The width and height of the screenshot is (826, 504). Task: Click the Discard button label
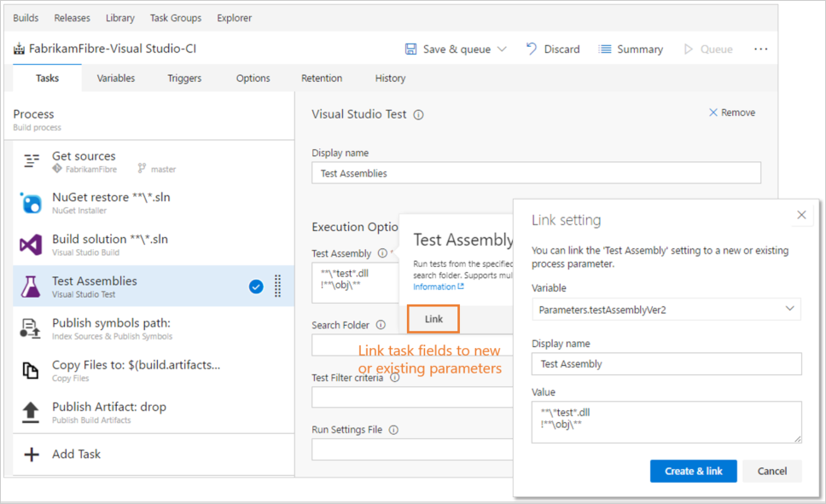562,49
